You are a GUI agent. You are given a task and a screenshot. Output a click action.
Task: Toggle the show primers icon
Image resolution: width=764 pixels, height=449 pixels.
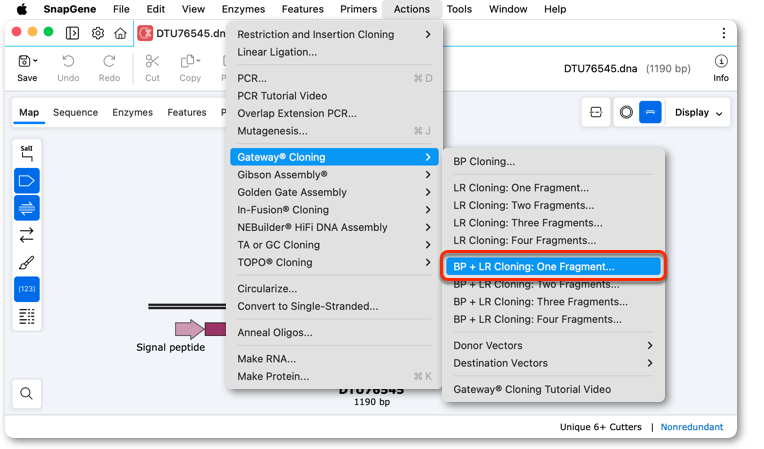(27, 208)
